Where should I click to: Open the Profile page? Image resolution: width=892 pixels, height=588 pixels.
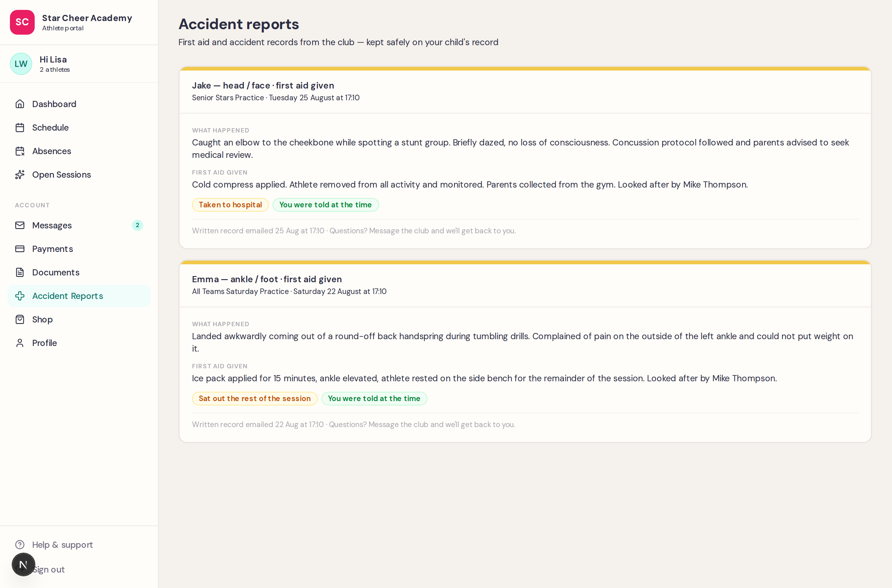coord(79,343)
